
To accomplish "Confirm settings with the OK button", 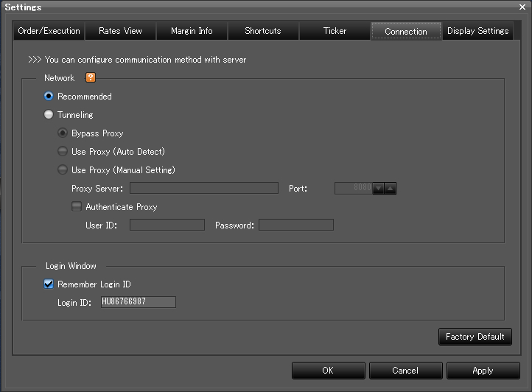I will point(328,371).
